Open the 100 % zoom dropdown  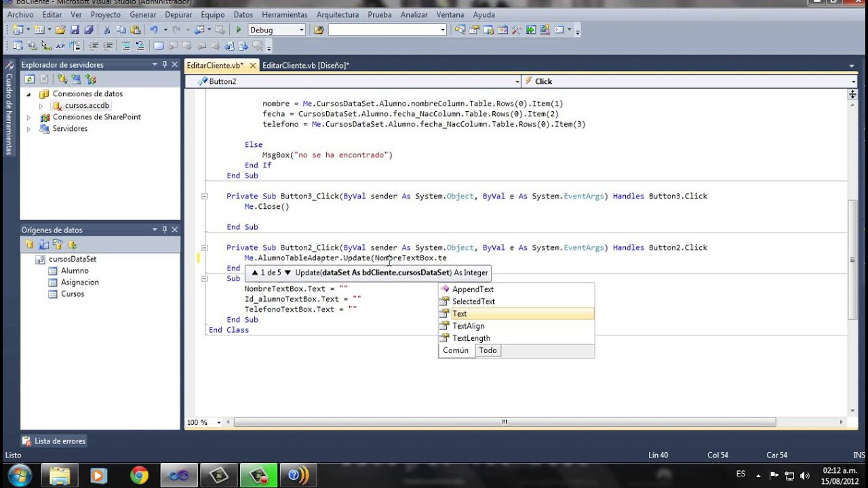pyautogui.click(x=218, y=422)
